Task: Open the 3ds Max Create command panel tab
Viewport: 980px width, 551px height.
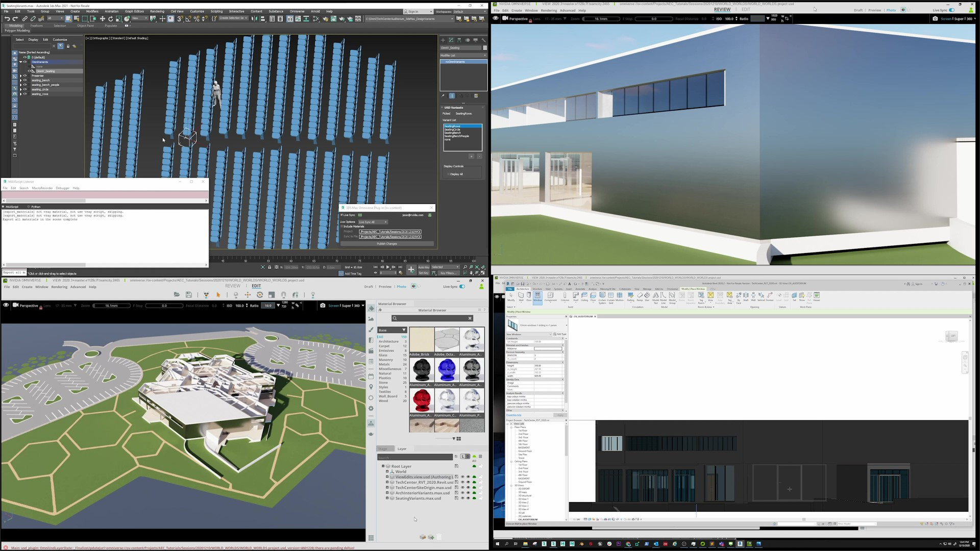Action: pos(443,40)
